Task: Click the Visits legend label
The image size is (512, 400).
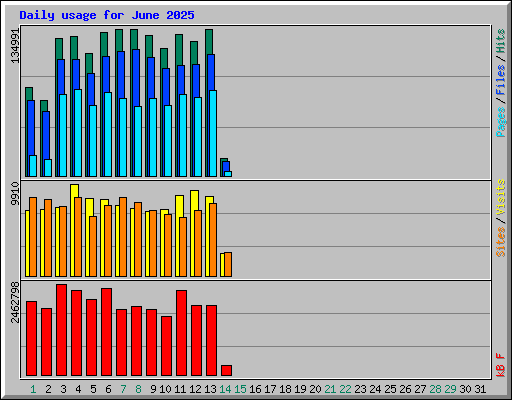Action: click(x=500, y=197)
